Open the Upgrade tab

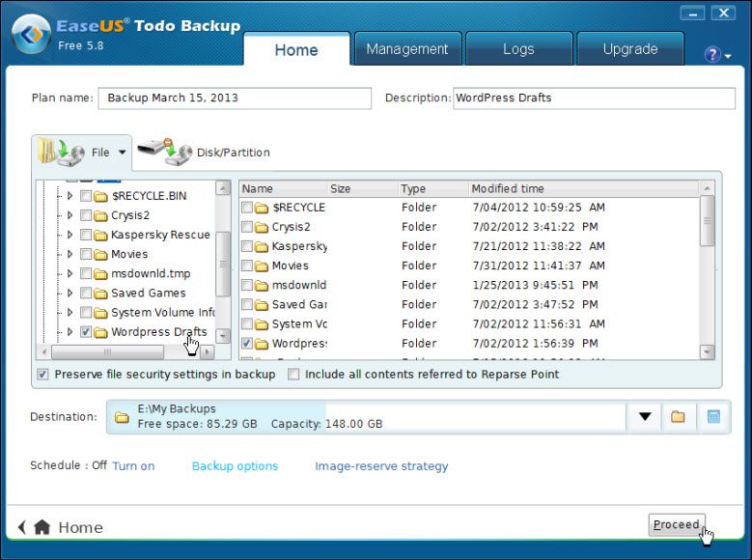point(630,49)
